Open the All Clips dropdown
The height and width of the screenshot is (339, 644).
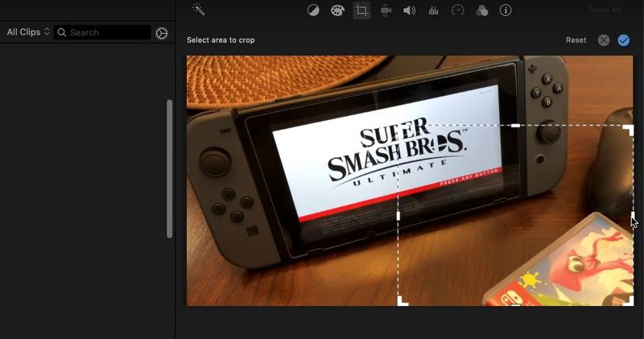click(28, 31)
